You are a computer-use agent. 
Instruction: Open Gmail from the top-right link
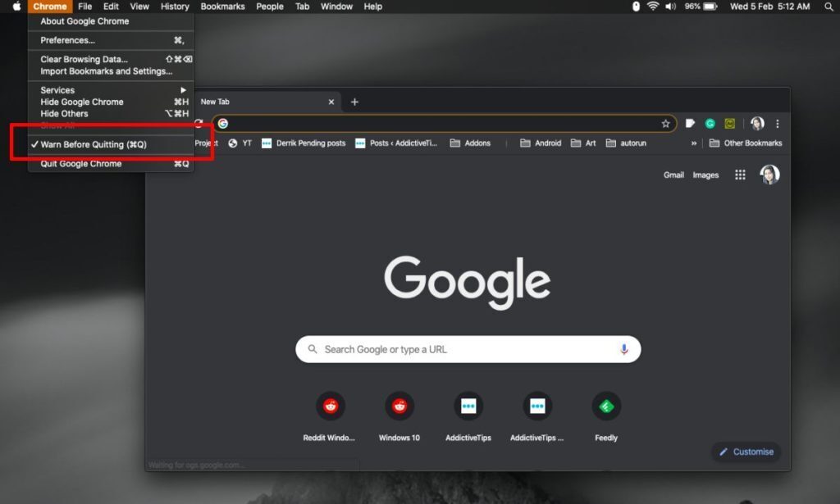[673, 175]
